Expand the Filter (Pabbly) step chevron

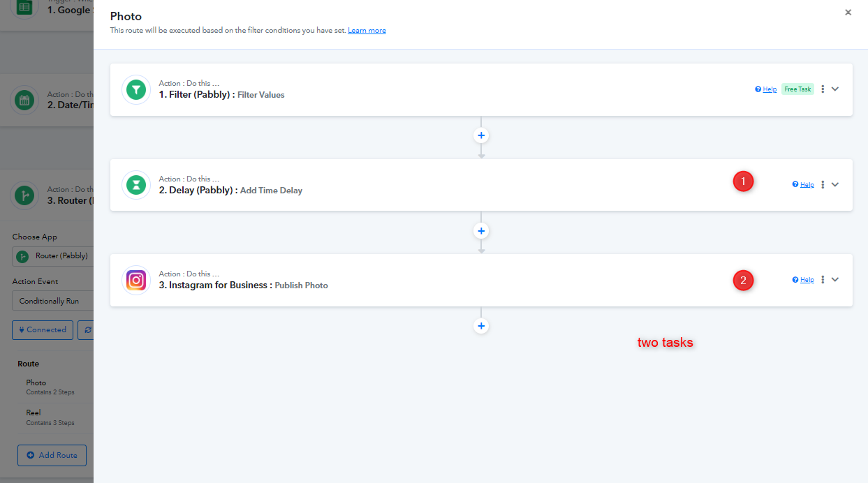835,89
